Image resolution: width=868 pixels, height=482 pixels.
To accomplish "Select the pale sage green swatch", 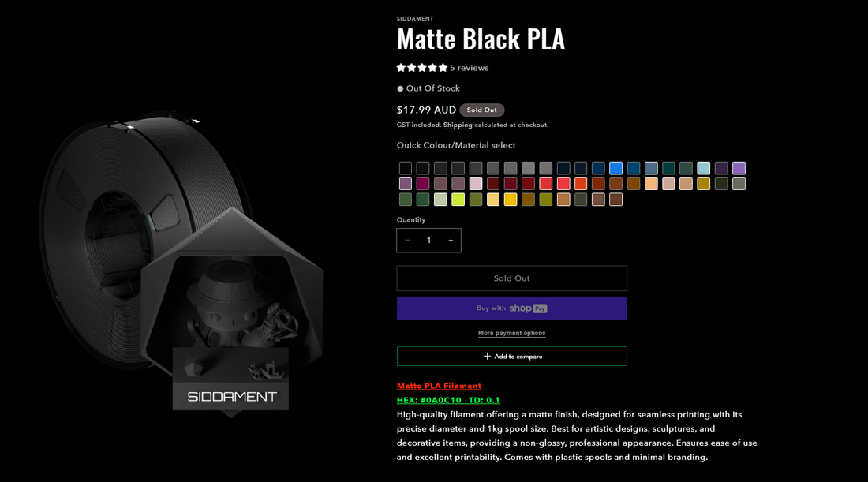I will click(x=440, y=200).
